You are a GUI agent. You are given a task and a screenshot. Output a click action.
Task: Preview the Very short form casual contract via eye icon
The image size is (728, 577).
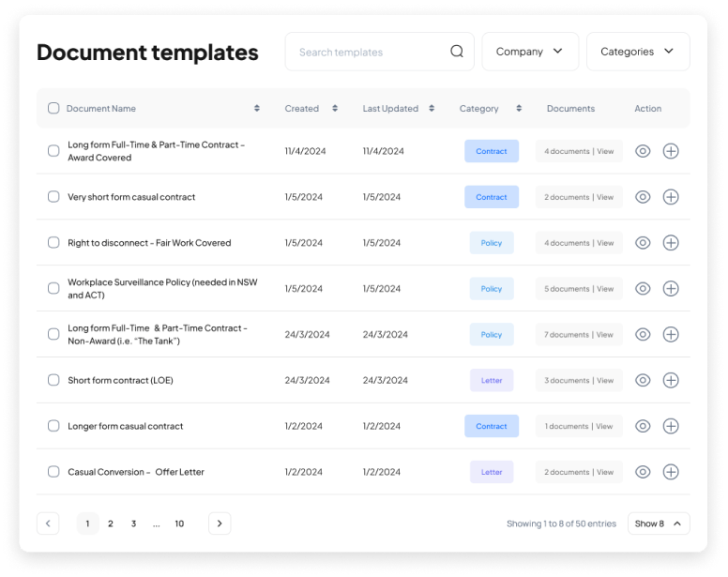(x=643, y=197)
